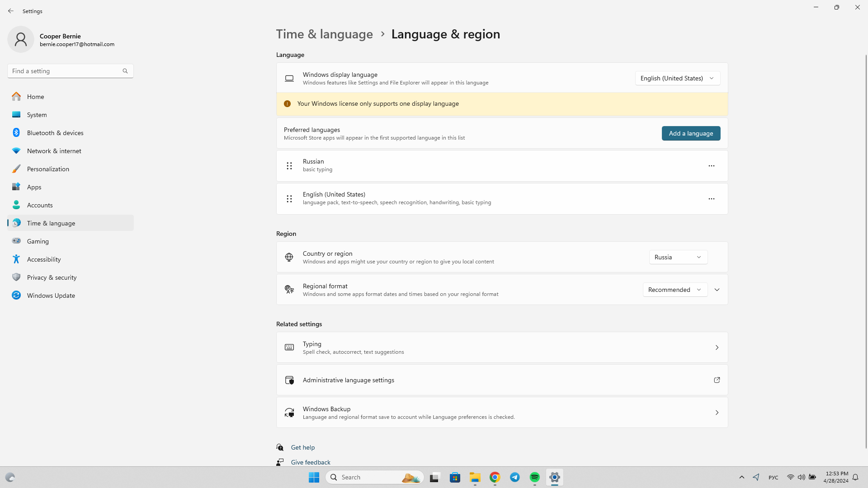Click the back arrow in Settings header

(x=11, y=11)
